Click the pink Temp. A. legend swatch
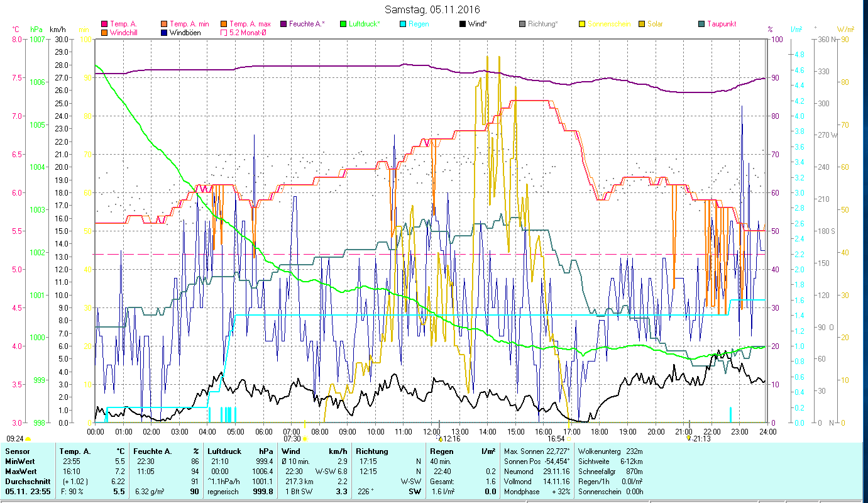Image resolution: width=868 pixels, height=503 pixels. point(104,24)
